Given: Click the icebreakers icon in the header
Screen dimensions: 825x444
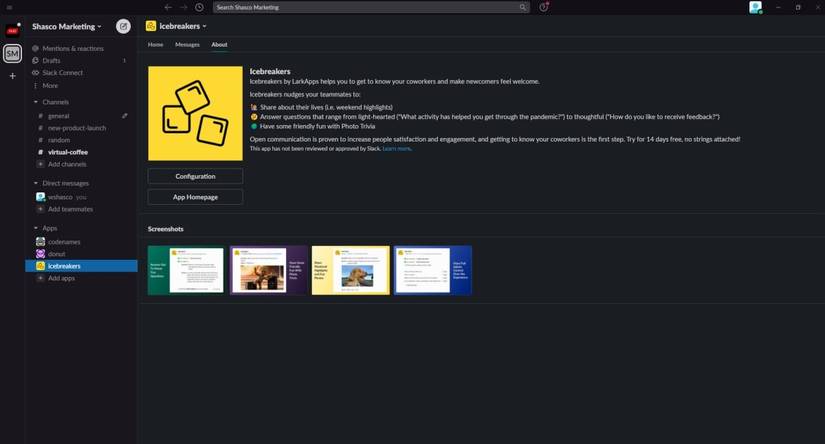Looking at the screenshot, I should 151,26.
